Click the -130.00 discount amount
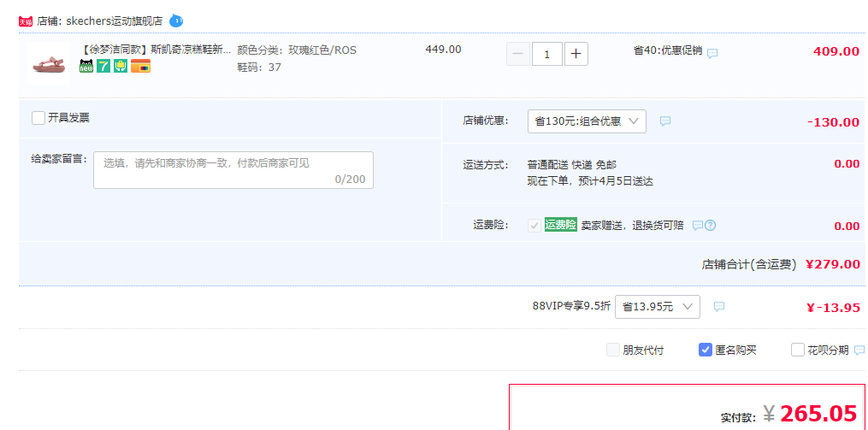 (x=833, y=122)
